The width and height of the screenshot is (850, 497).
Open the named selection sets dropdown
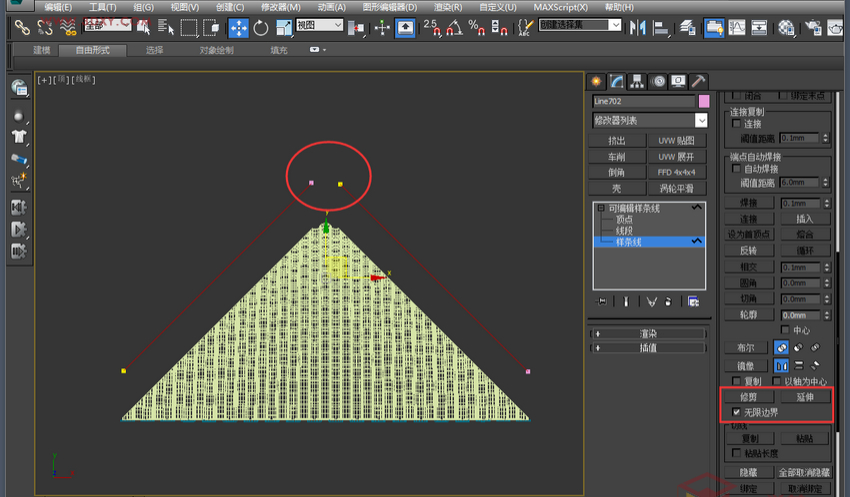615,25
